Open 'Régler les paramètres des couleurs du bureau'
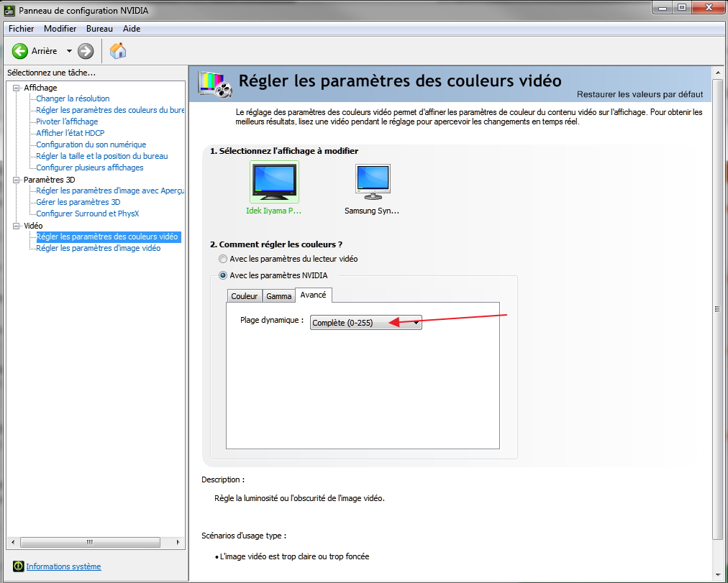Image resolution: width=728 pixels, height=583 pixels. pos(110,110)
